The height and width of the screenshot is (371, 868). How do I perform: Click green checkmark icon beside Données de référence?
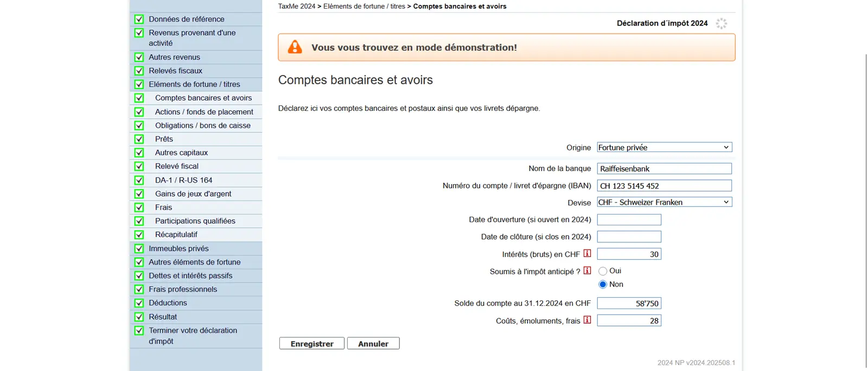point(139,19)
